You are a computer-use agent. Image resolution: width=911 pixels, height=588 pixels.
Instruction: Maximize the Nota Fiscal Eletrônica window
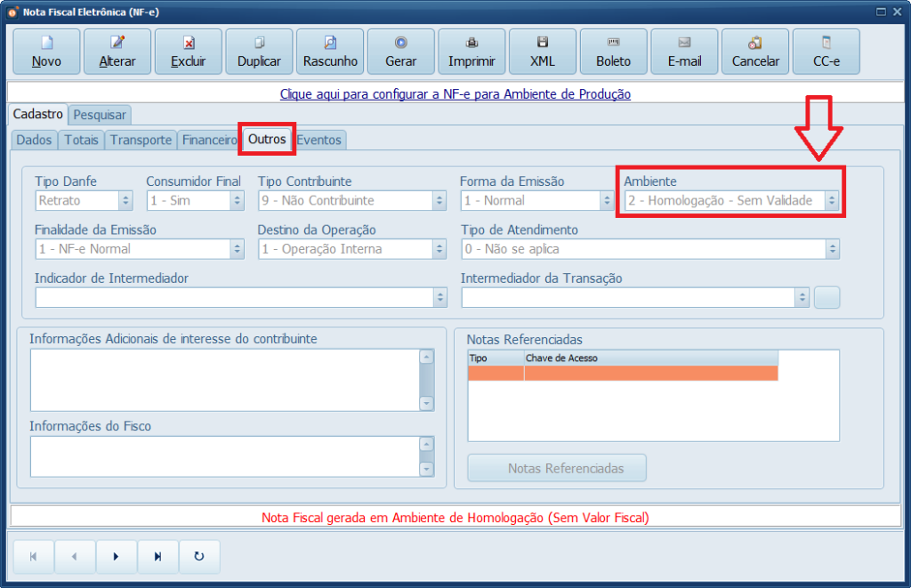881,12
